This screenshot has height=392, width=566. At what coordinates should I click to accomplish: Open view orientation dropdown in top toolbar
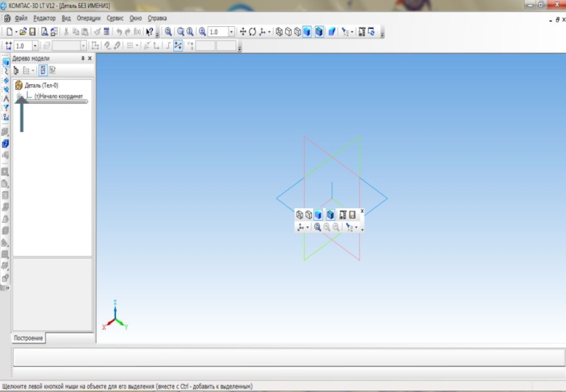(270, 32)
